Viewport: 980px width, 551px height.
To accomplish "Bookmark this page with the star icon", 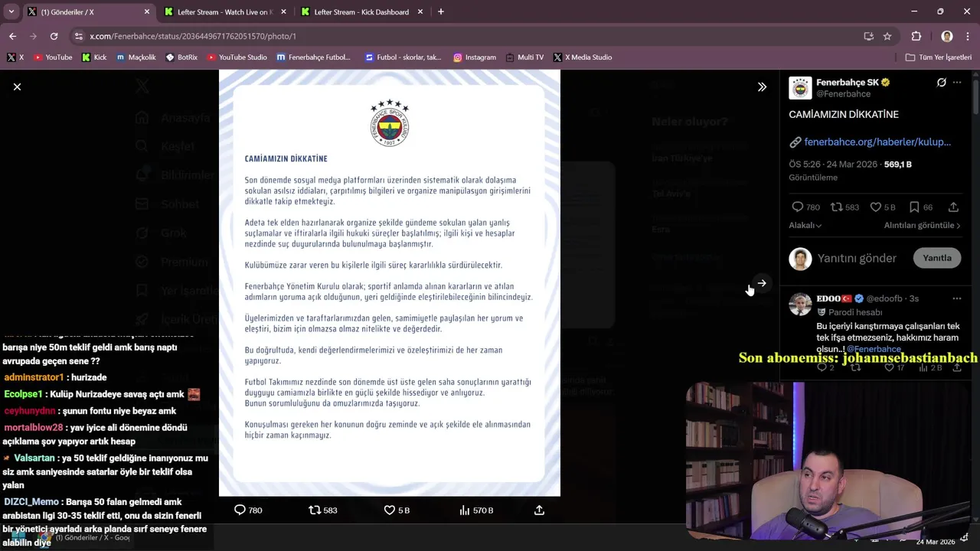I will [x=887, y=36].
